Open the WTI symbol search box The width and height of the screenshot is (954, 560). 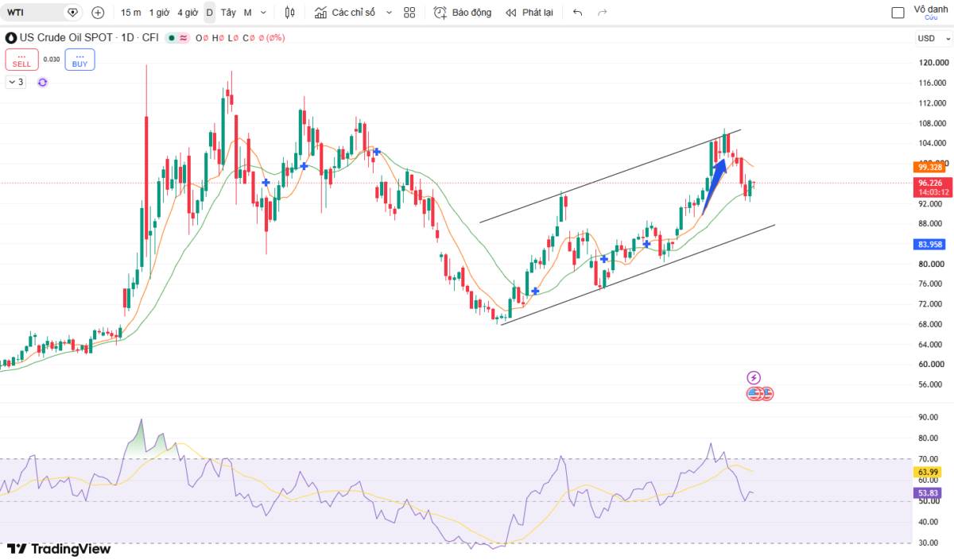32,13
